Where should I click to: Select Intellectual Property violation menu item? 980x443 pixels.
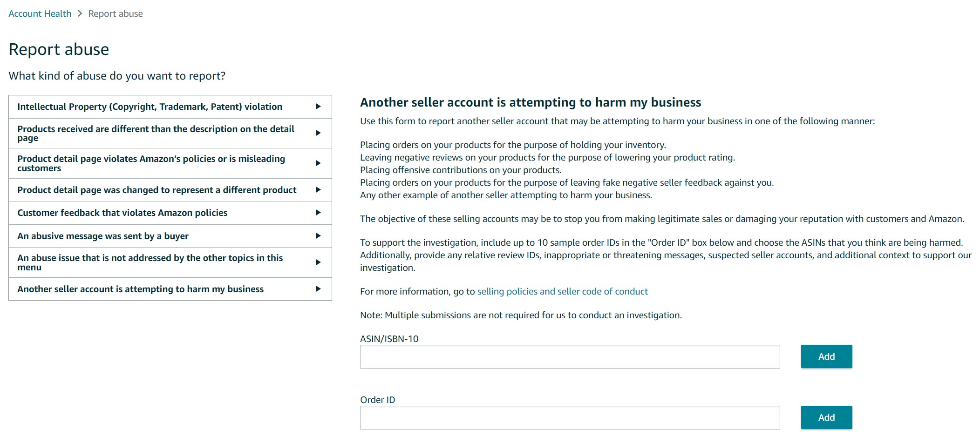170,107
